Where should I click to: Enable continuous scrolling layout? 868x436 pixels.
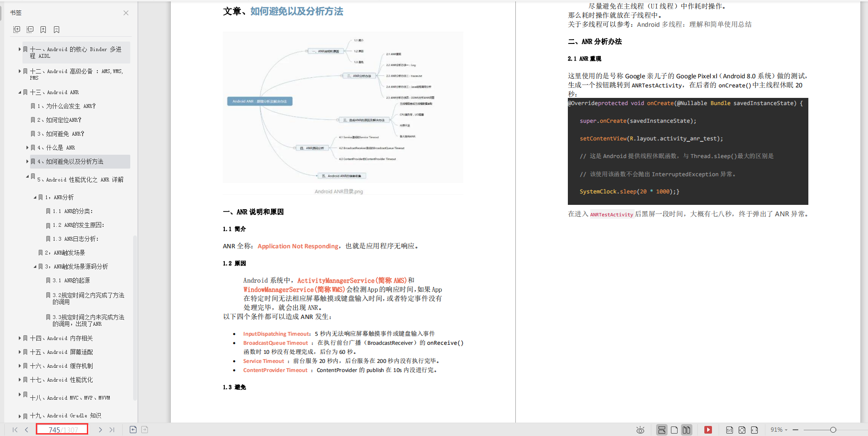click(x=662, y=430)
